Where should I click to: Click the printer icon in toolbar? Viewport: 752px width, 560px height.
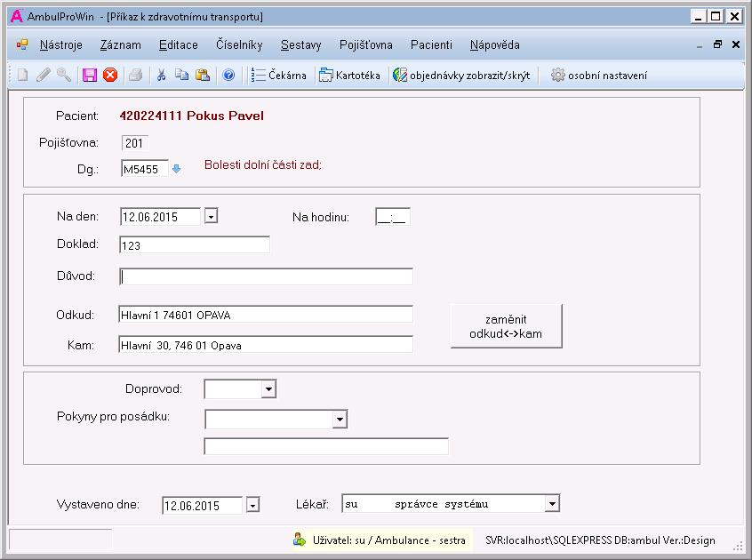click(x=136, y=75)
